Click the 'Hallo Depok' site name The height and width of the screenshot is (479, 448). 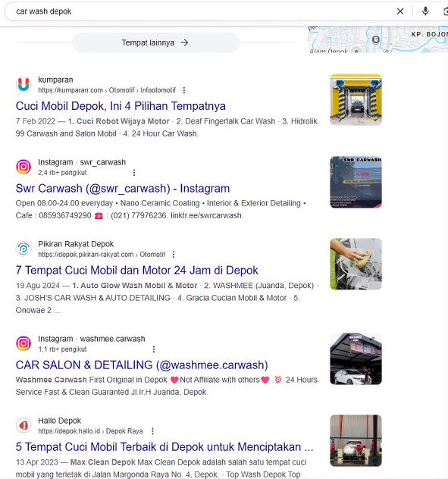(x=60, y=421)
